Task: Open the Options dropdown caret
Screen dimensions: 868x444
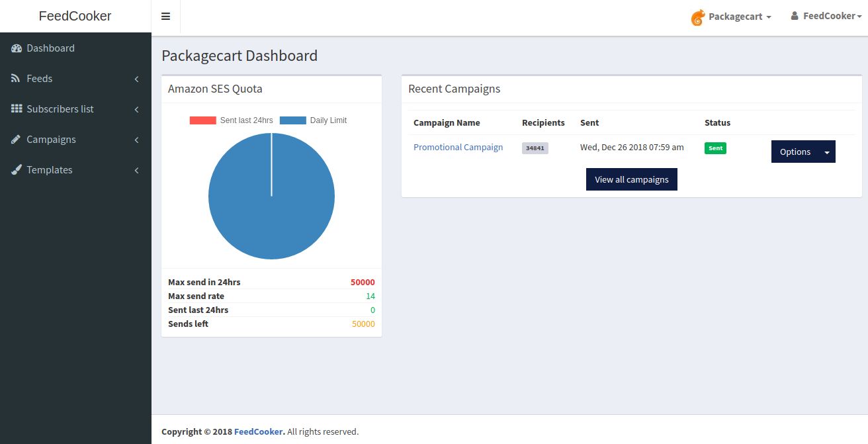Action: pos(827,152)
